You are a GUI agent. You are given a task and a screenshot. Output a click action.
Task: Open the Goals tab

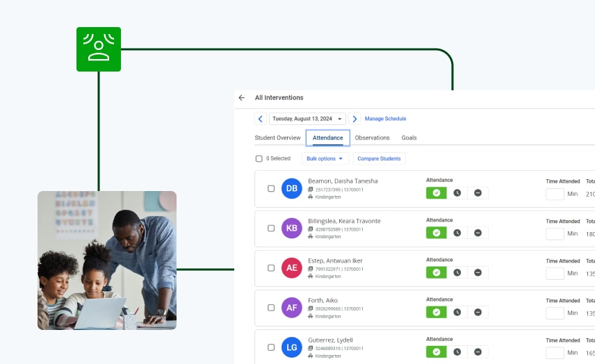[x=409, y=138]
